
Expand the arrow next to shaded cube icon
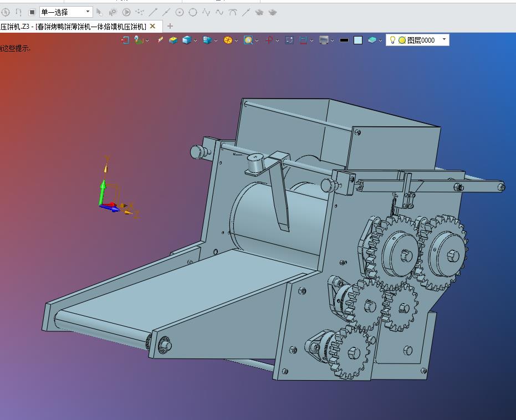(x=196, y=40)
